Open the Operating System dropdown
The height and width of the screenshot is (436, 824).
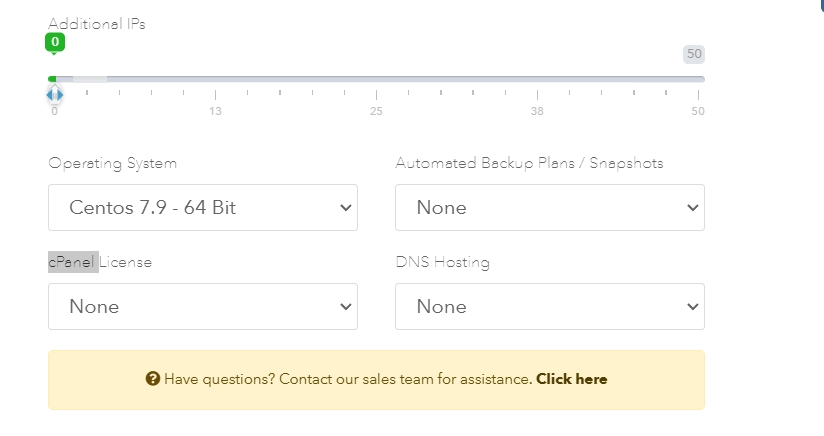click(203, 208)
